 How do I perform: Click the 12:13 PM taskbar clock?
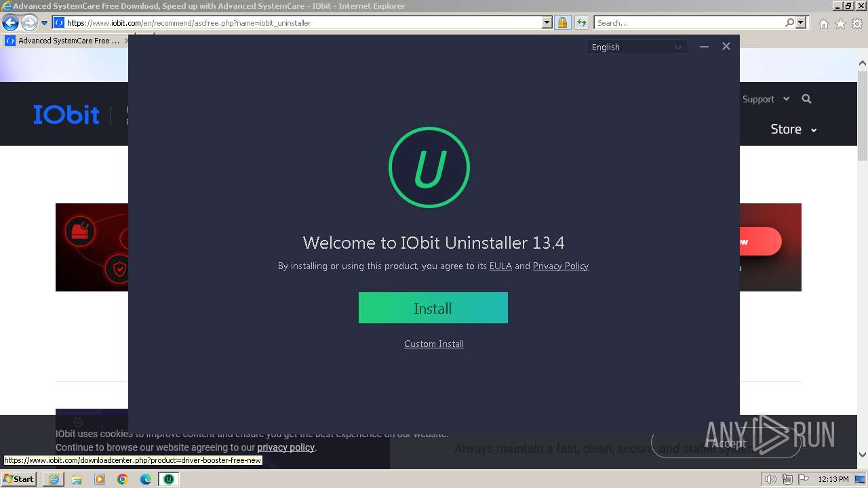click(x=833, y=479)
